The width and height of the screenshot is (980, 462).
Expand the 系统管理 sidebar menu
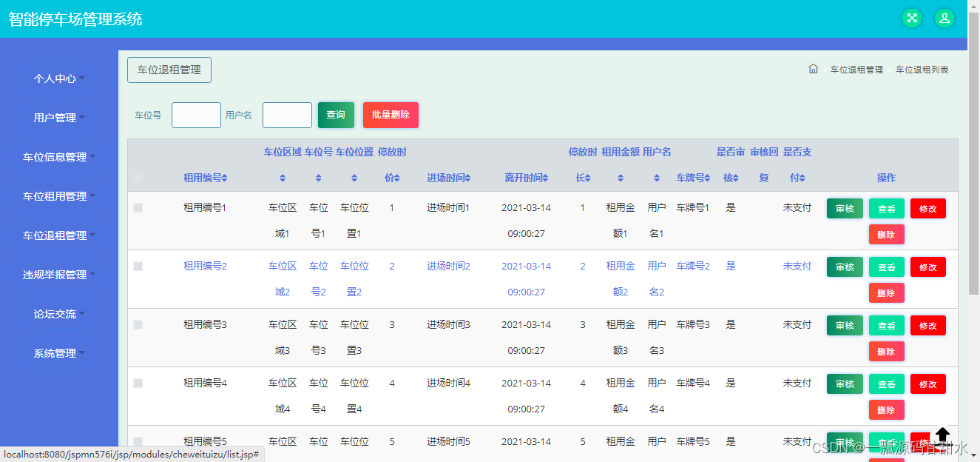(59, 352)
